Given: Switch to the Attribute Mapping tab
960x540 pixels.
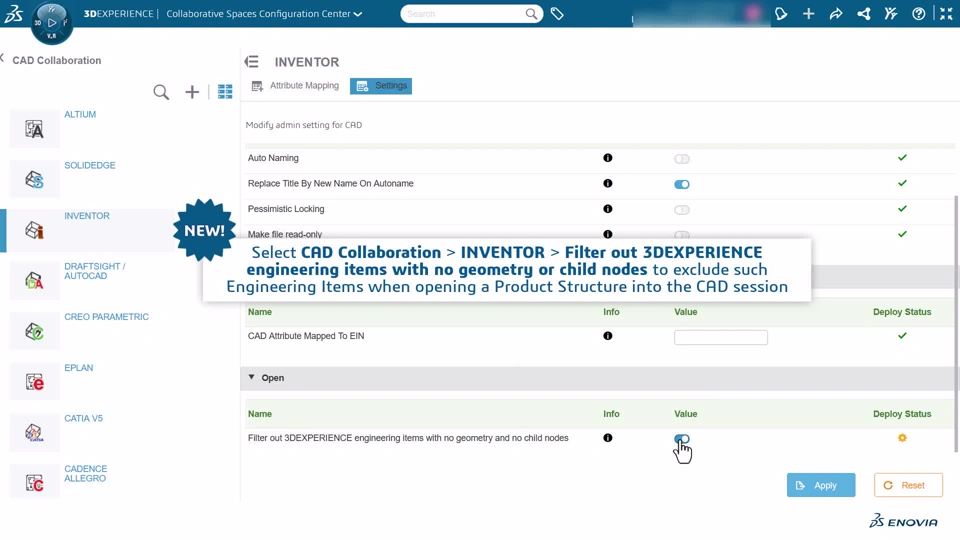Looking at the screenshot, I should [x=295, y=86].
